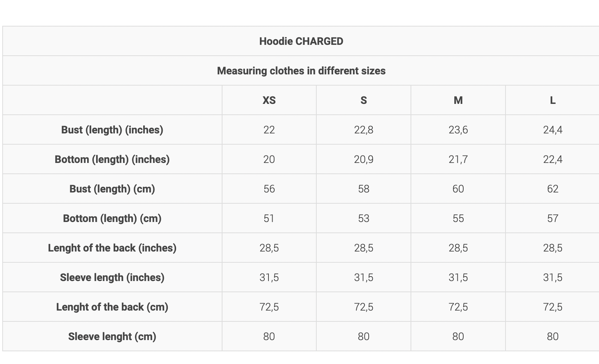Select the 23,6 bust value for M

point(458,130)
